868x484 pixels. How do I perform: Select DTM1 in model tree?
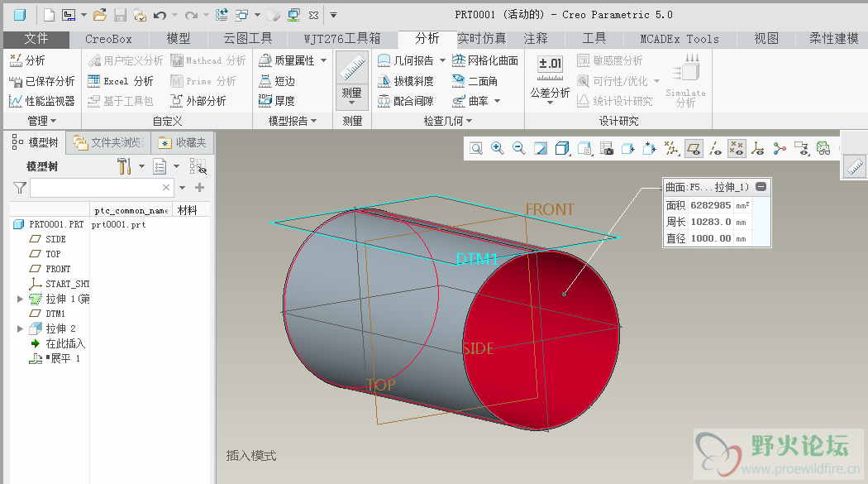[x=48, y=314]
